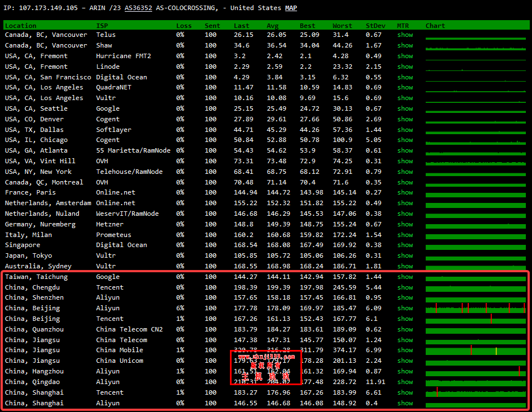This screenshot has height=412, width=532.
Task: Show MTR for Seattle Google
Action: (x=405, y=108)
